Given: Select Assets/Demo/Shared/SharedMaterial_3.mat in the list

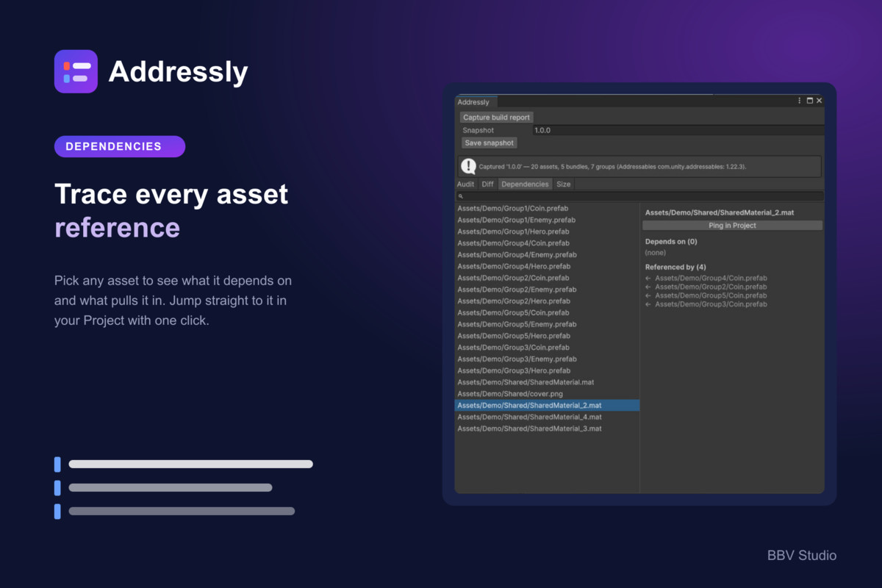Looking at the screenshot, I should coord(547,429).
